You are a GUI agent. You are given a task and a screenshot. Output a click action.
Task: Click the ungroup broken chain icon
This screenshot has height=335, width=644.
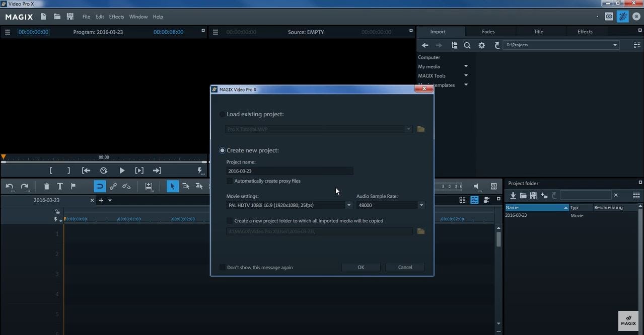(126, 186)
